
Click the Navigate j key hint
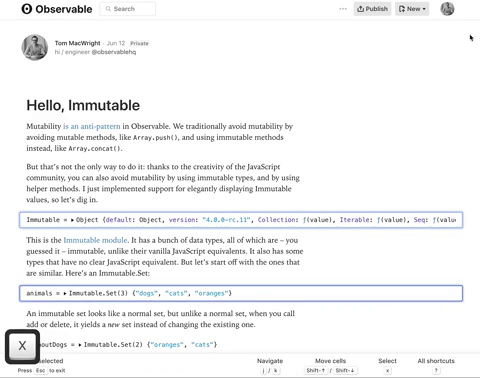264,371
